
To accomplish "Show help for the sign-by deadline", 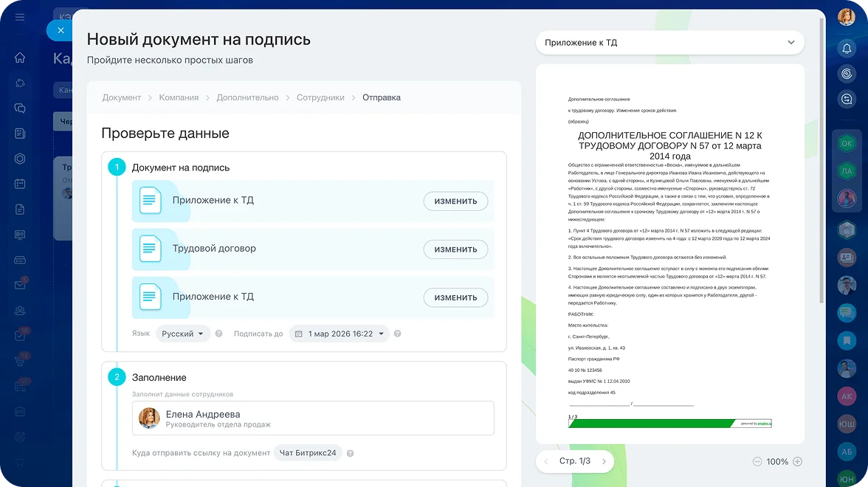I will coord(397,334).
